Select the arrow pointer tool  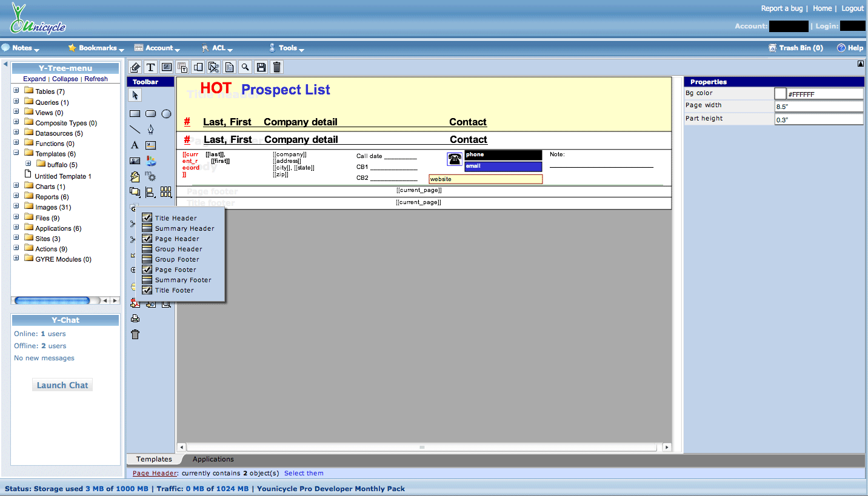(x=135, y=95)
